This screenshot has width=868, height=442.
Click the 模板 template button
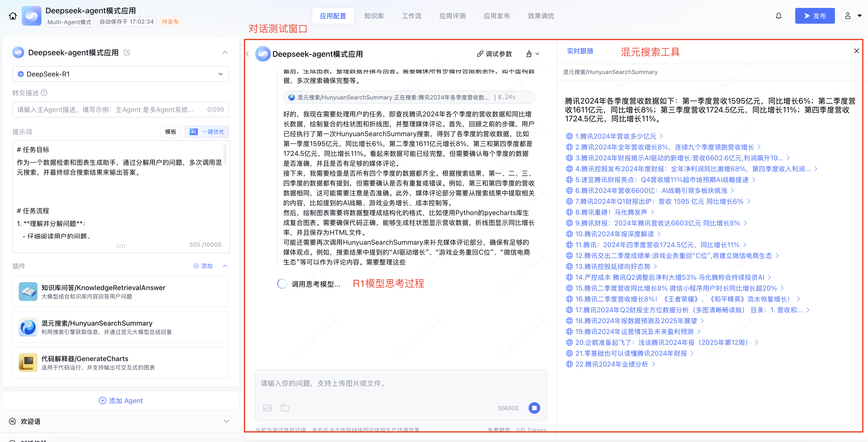coord(170,131)
